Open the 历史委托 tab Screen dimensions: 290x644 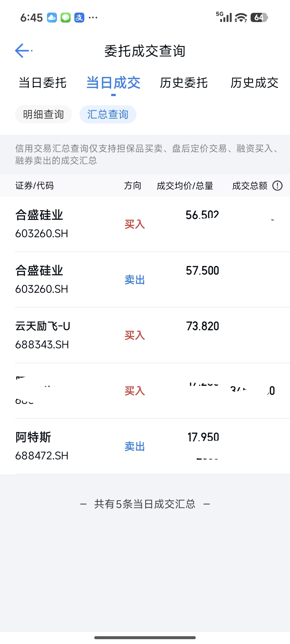click(x=184, y=83)
